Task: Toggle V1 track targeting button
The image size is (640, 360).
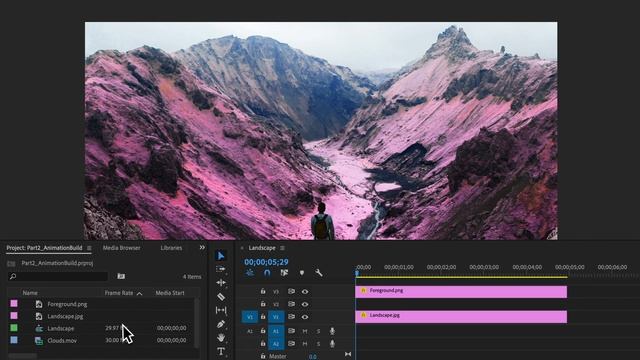Action: point(276,317)
